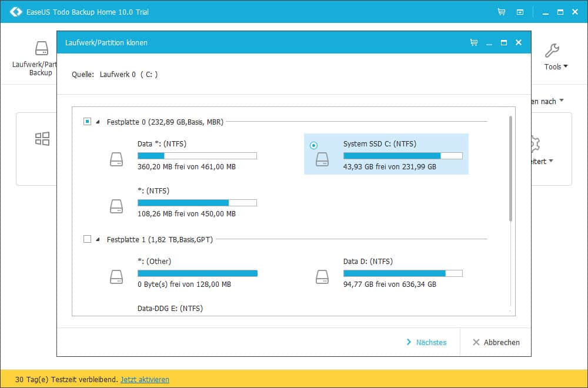The width and height of the screenshot is (588, 388).
Task: Click the '94,77 GB frei von 636,34 GB' text
Action: pyautogui.click(x=390, y=284)
